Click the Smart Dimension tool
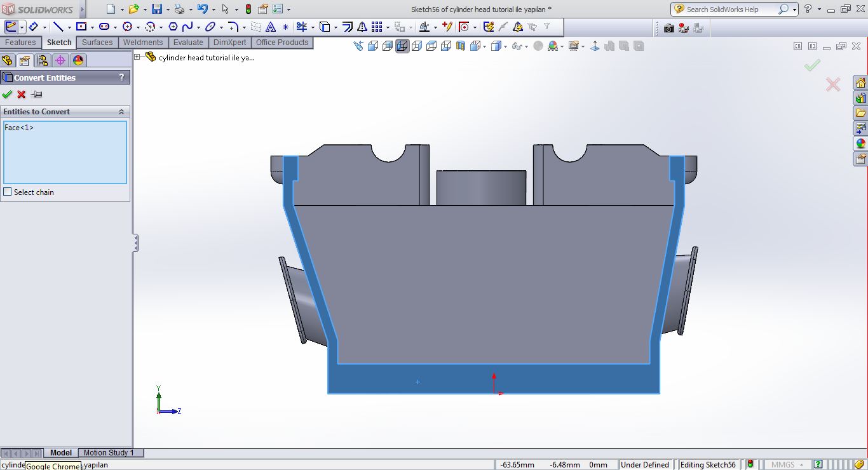The image size is (868, 470). click(x=33, y=27)
